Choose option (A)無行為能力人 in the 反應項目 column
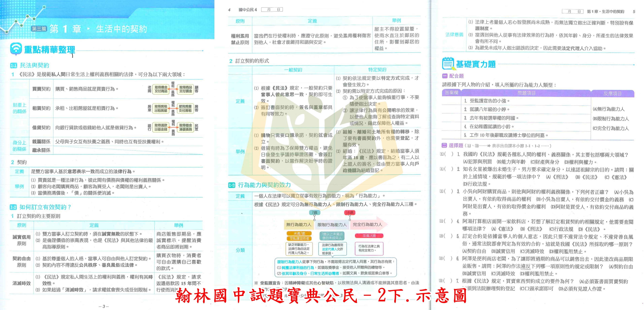Image resolution: width=644 pixels, height=310 pixels. tap(608, 109)
